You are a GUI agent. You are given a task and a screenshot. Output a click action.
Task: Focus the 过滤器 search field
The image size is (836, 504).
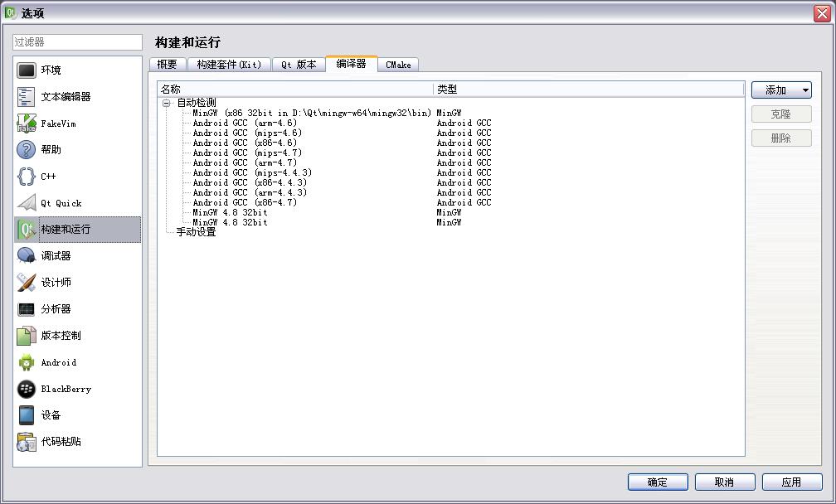coord(78,42)
